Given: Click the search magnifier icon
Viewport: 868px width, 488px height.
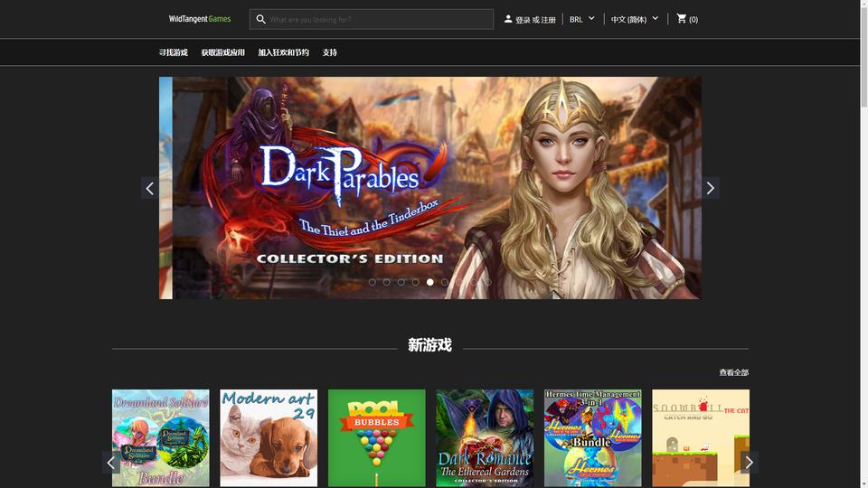Looking at the screenshot, I should (x=260, y=19).
